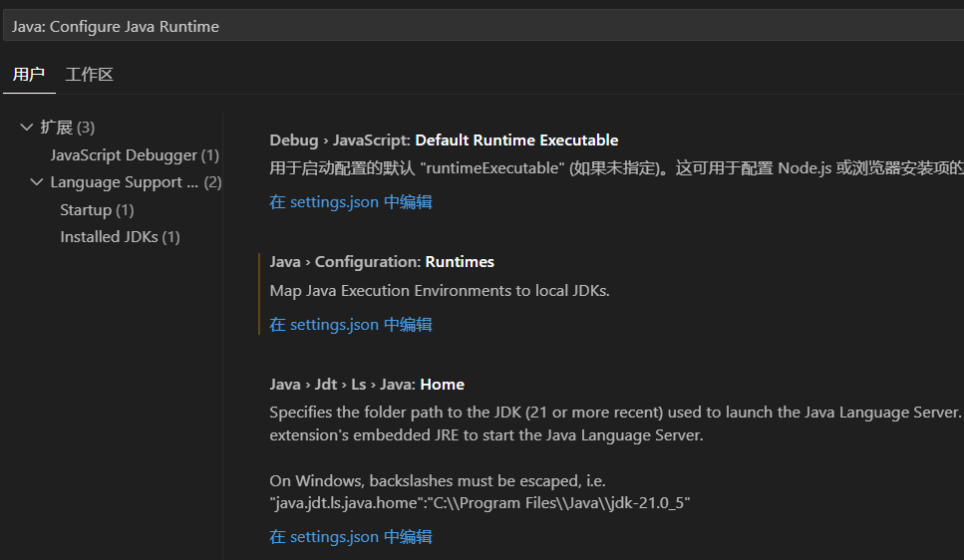
Task: Select Language Support ... (2) entry
Action: 136,182
